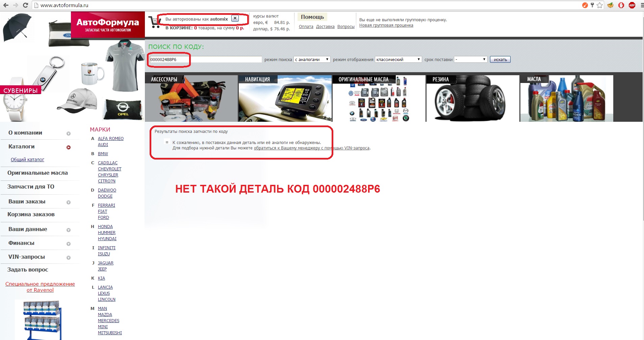
Task: Open the Резина tires banner
Action: pyautogui.click(x=472, y=98)
